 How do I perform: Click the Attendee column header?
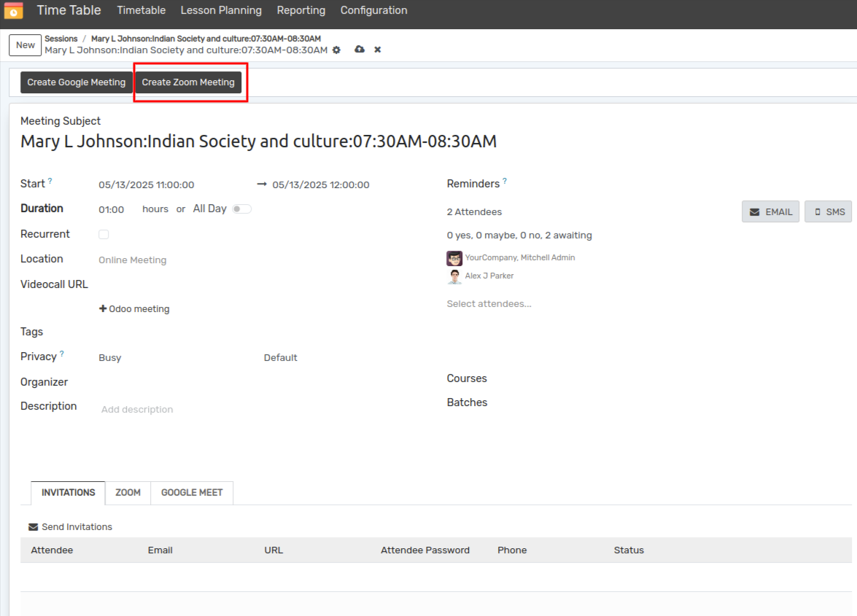point(52,550)
